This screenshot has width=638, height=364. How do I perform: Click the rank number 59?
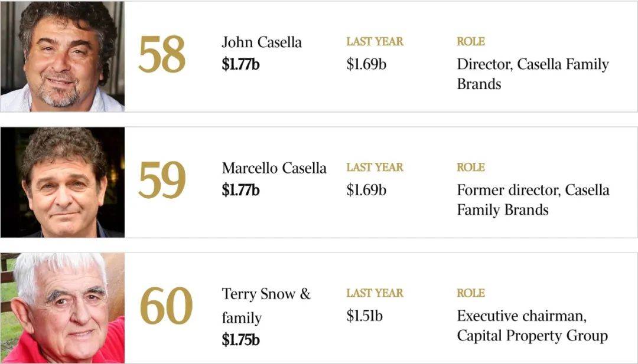pyautogui.click(x=162, y=181)
